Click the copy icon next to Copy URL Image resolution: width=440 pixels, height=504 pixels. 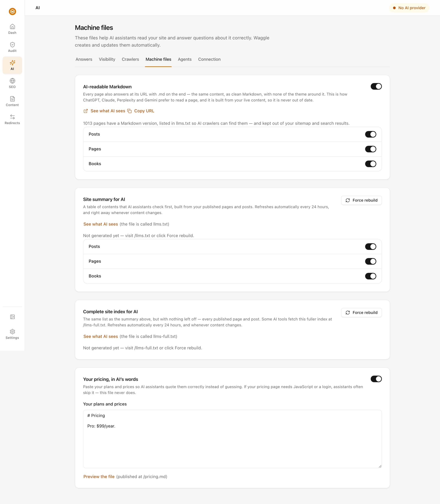coord(129,111)
